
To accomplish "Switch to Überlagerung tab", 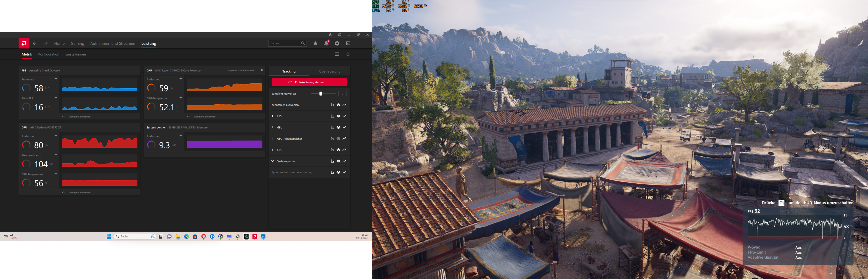I will click(330, 71).
